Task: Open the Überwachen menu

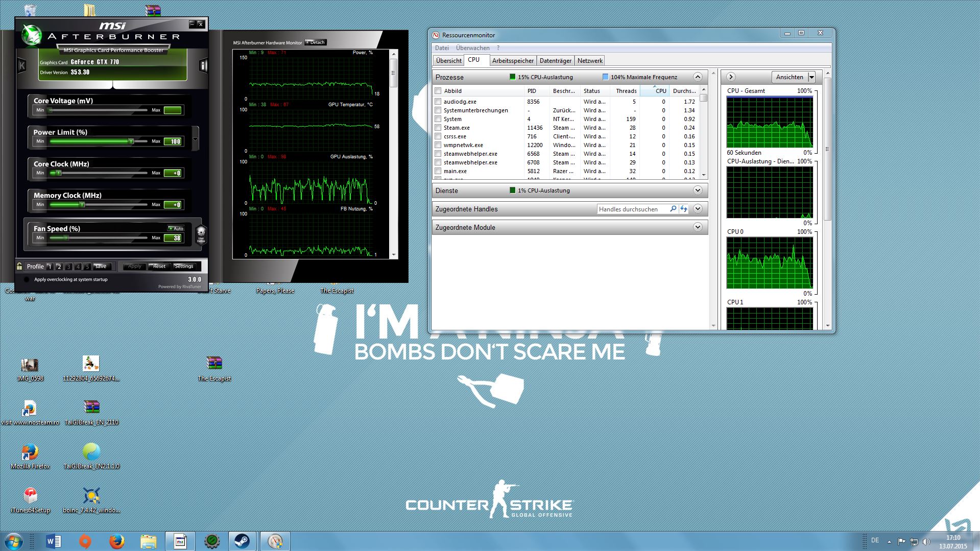Action: [473, 48]
